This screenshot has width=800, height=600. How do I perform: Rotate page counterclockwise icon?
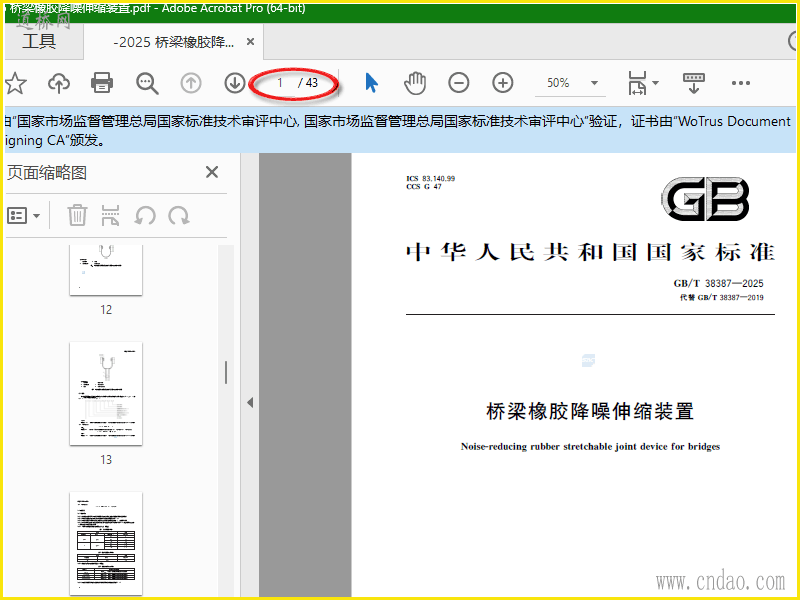coord(145,215)
